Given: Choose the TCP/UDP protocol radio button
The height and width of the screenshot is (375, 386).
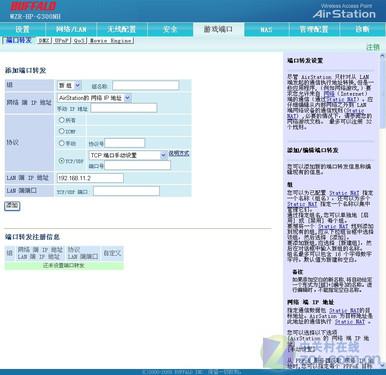Looking at the screenshot, I should pos(61,161).
